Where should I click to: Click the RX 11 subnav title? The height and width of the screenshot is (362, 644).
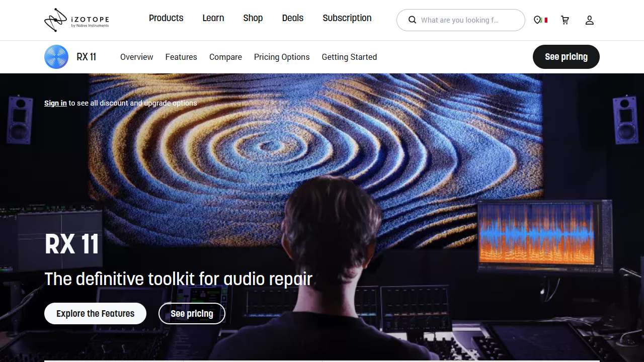click(x=87, y=57)
